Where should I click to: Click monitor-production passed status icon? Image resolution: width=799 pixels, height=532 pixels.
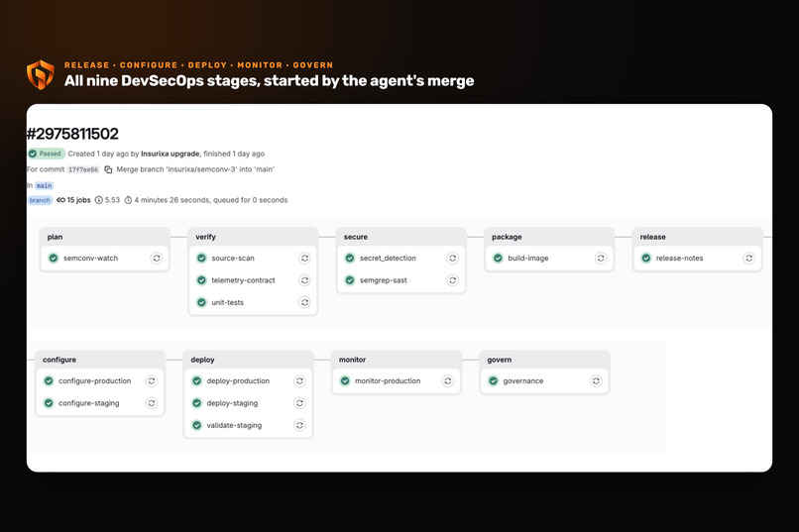point(345,380)
